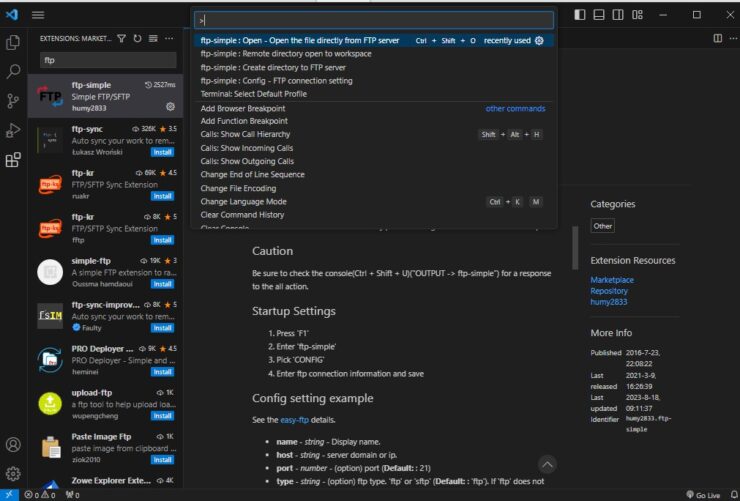The image size is (740, 501).
Task: Open the Search view in activity bar
Action: 13,71
